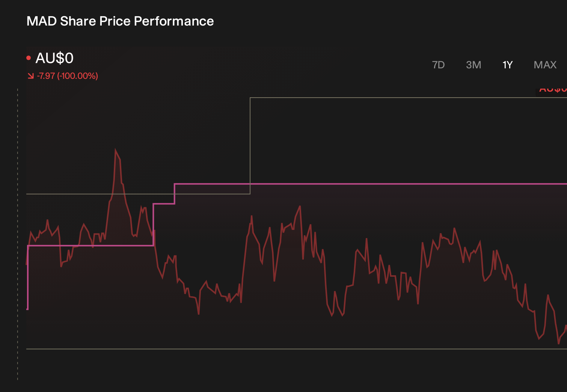Viewport: 567px width, 392px height.
Task: Switch chart to 3M range
Action: tap(474, 65)
